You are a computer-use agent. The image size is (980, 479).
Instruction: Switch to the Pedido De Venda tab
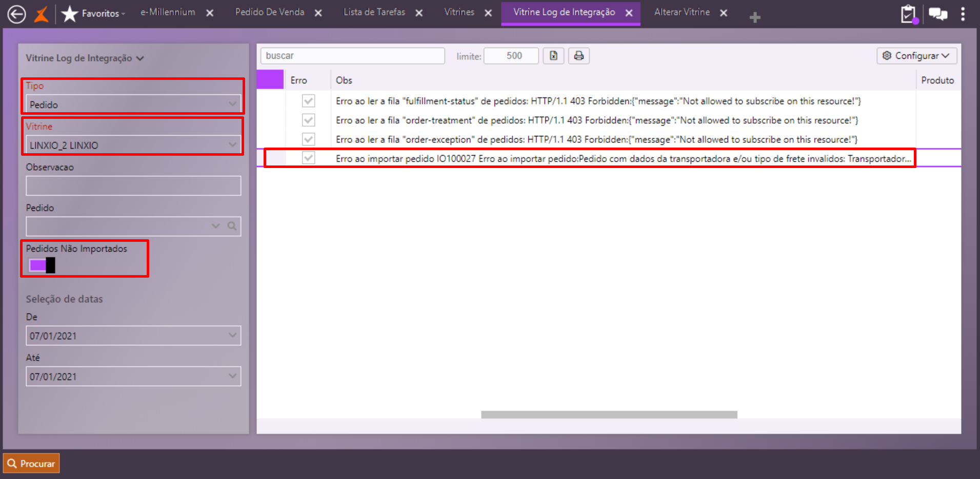pyautogui.click(x=270, y=12)
